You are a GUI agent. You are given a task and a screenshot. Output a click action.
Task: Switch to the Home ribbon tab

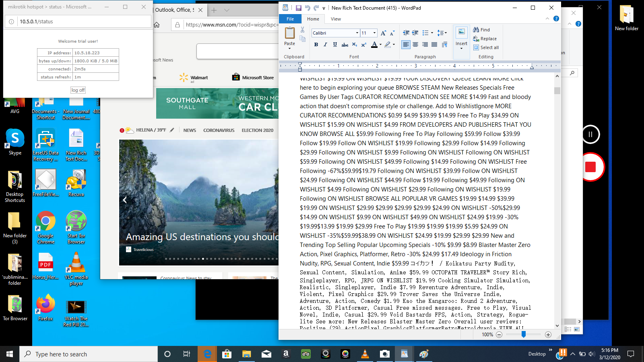coord(313,19)
